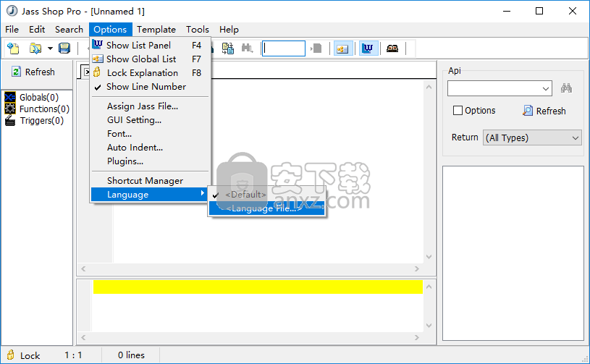Choose Show Global List menu item
Screen dimensions: 590x364
150,59
